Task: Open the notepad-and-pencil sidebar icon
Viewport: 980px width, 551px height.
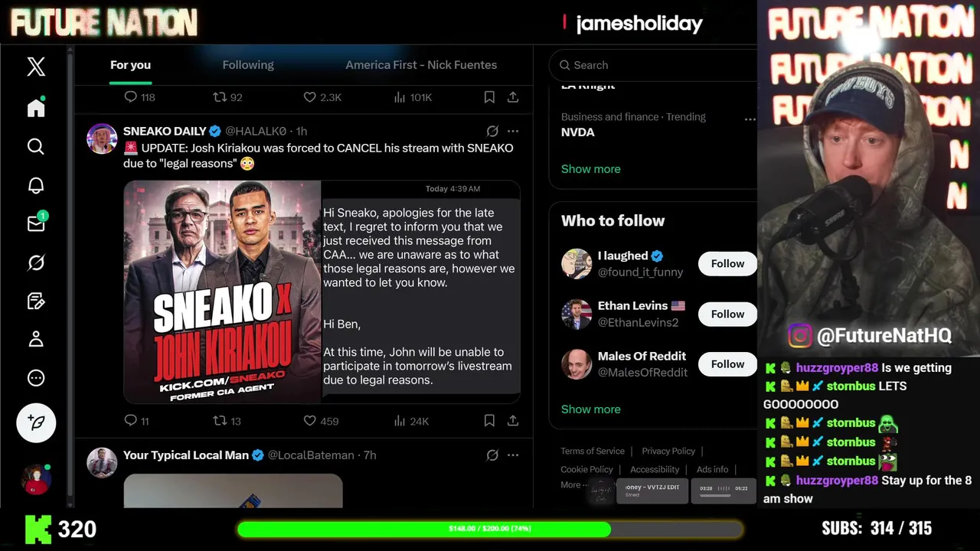Action: [x=36, y=301]
